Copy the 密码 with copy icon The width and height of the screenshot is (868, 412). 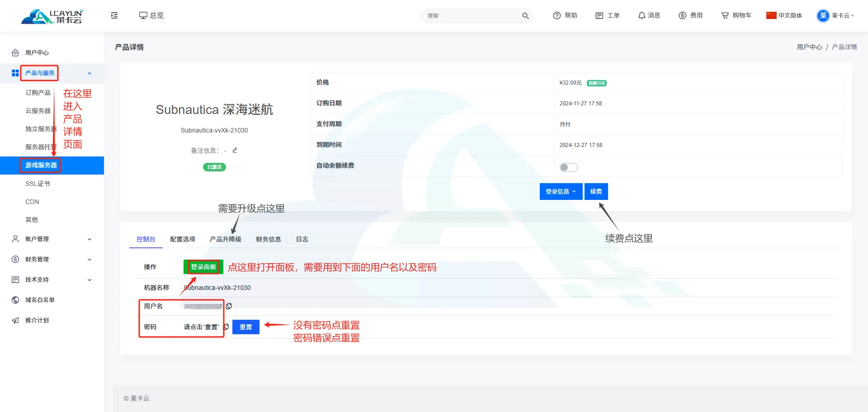[x=226, y=327]
